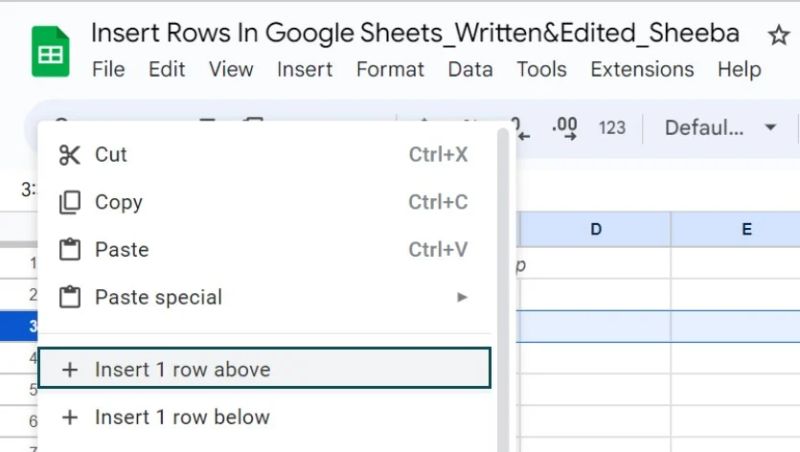The height and width of the screenshot is (452, 800).
Task: Click plus icon for Insert 1 row above
Action: [70, 369]
